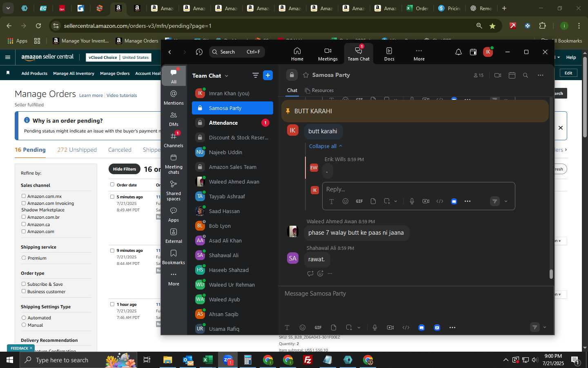Click the Zoom chat scrollbar thumb
The image size is (588, 368).
point(551,274)
